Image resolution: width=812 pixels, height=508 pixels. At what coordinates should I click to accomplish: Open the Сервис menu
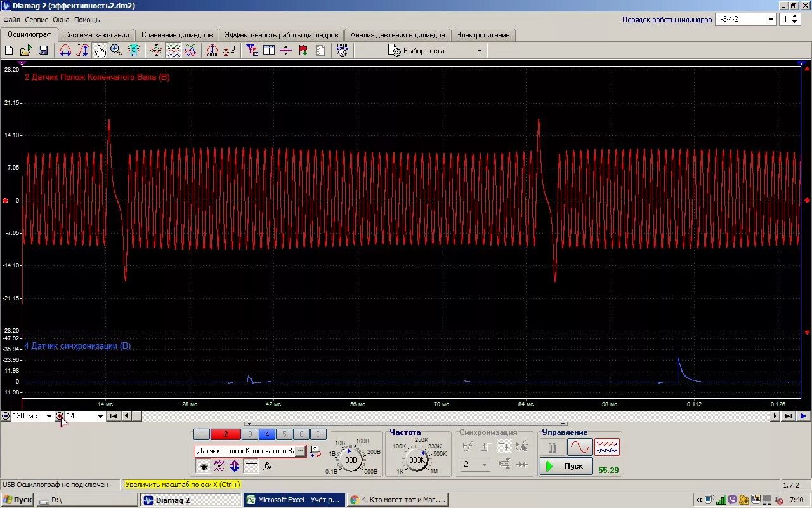37,20
